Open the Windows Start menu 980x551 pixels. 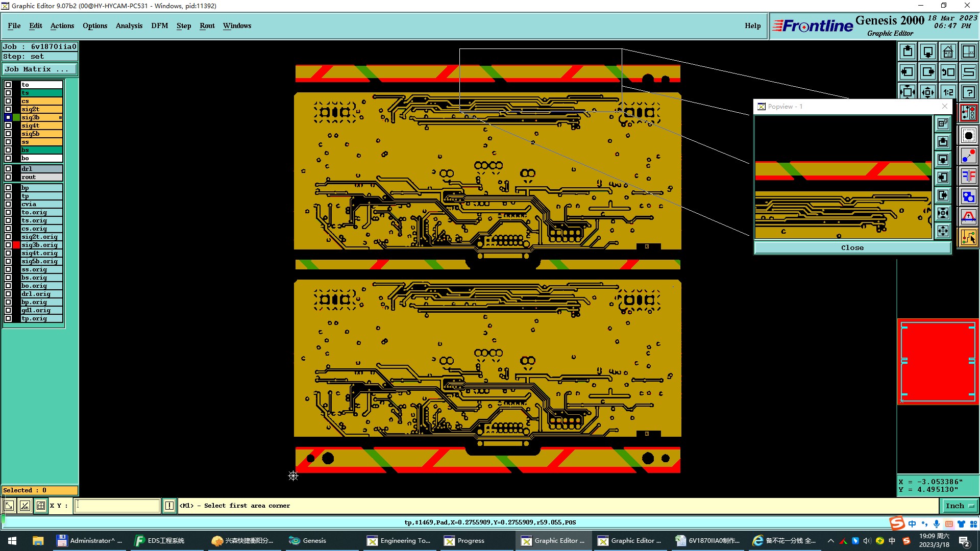(12, 540)
